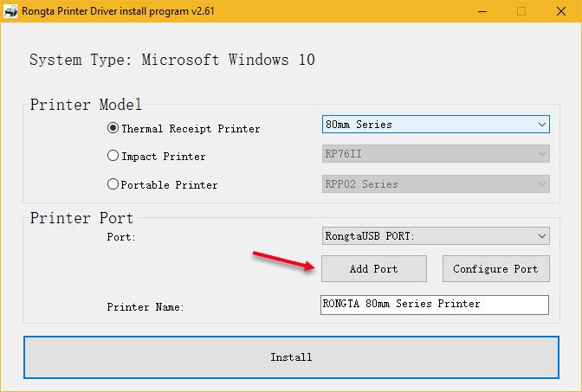Open Configure Port settings
Viewport: 582px width, 392px height.
click(495, 268)
